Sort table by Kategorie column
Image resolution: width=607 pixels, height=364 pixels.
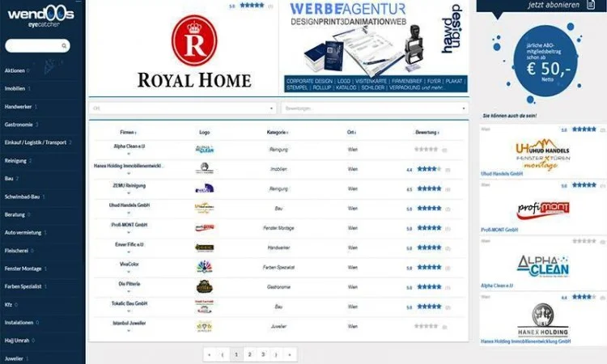(277, 133)
